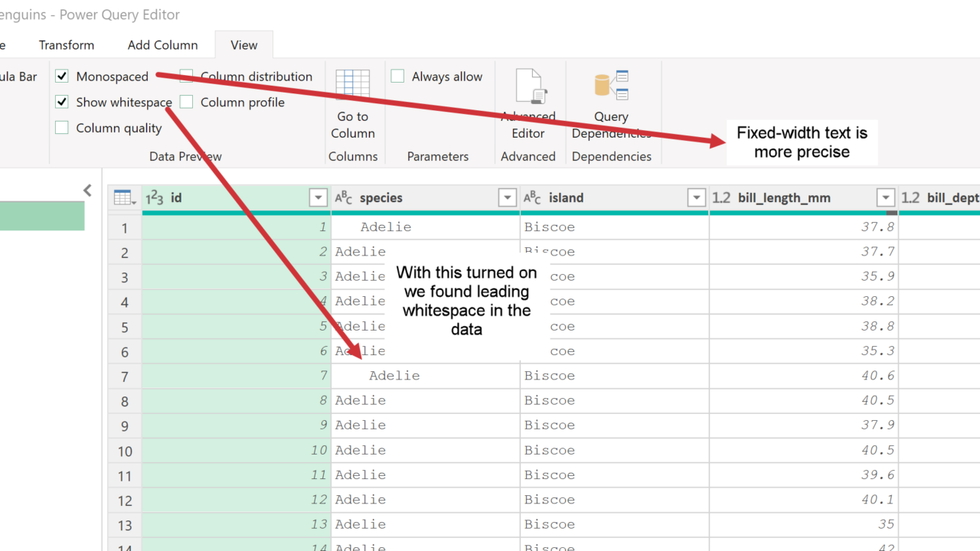Click the id column number type icon
Image resolution: width=980 pixels, height=551 pixels.
pyautogui.click(x=154, y=198)
